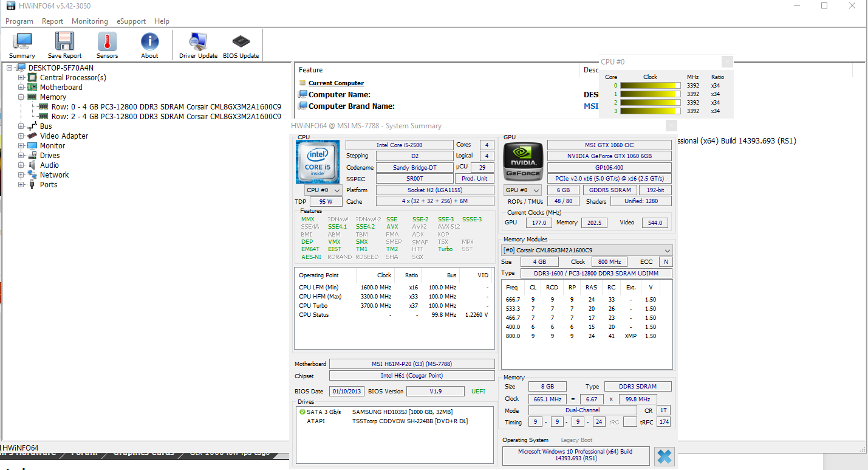Click the MSI H61M-P20 (G3) motherboard field

click(412, 364)
